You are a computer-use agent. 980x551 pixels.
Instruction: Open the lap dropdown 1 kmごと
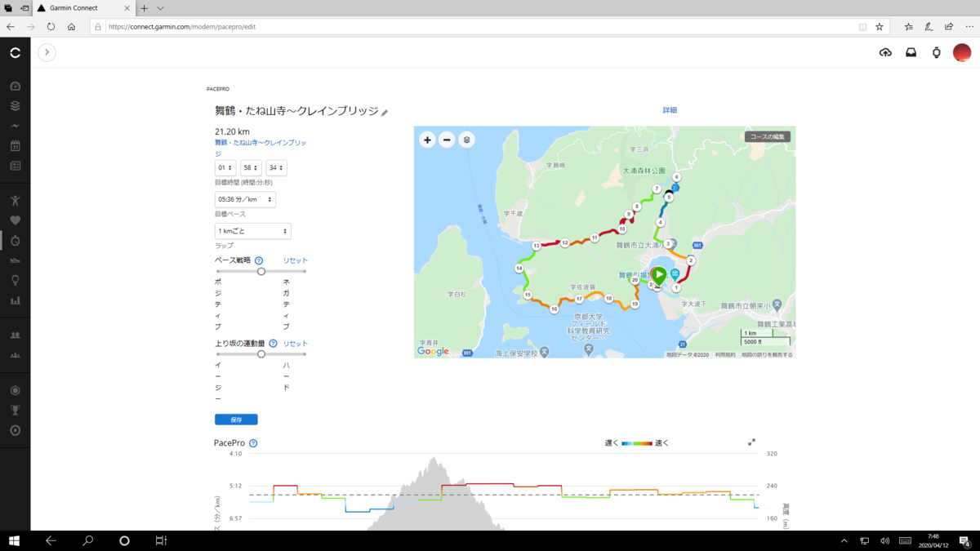[253, 231]
